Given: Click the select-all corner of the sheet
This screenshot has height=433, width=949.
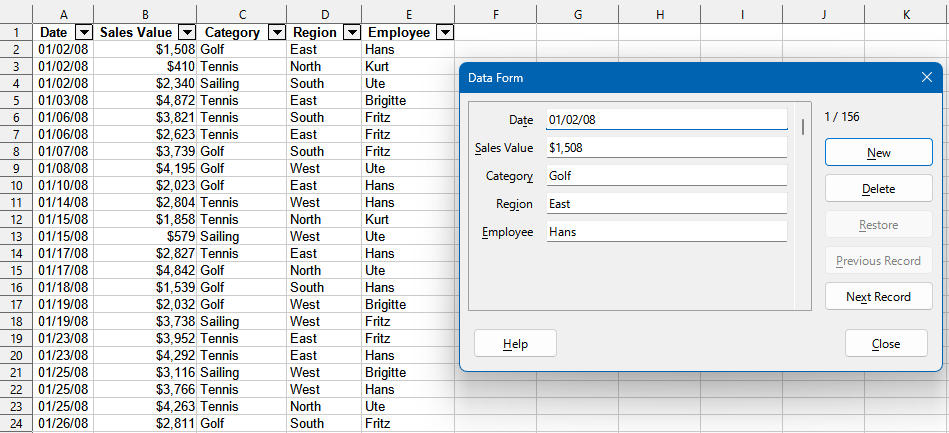Looking at the screenshot, I should click(16, 15).
